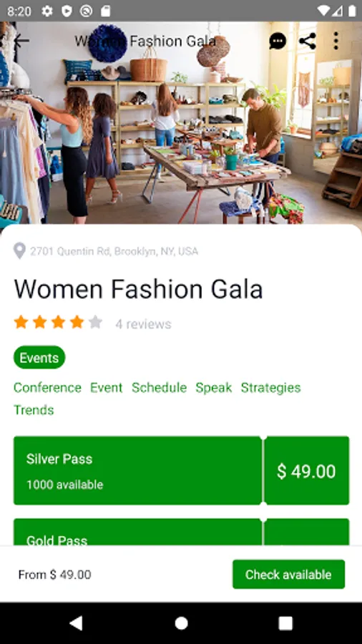This screenshot has width=362, height=644.
Task: Tap the share icon
Action: coord(308,41)
